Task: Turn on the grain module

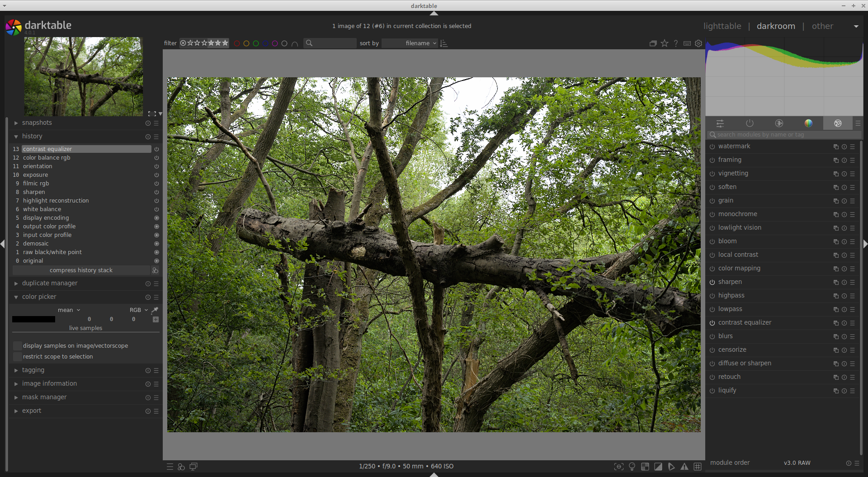Action: 712,201
